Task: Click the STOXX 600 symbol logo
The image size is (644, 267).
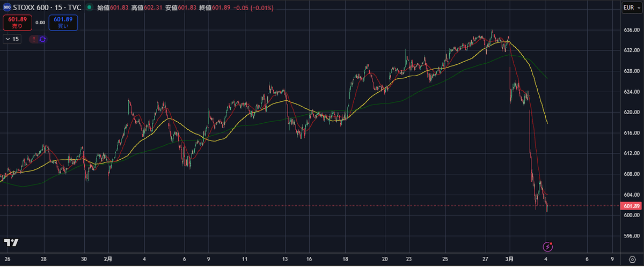Action: (x=6, y=8)
